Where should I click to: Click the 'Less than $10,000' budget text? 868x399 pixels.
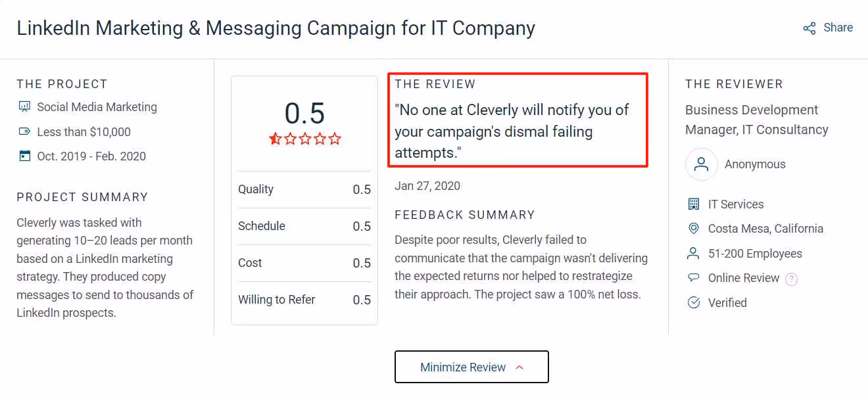tap(84, 131)
